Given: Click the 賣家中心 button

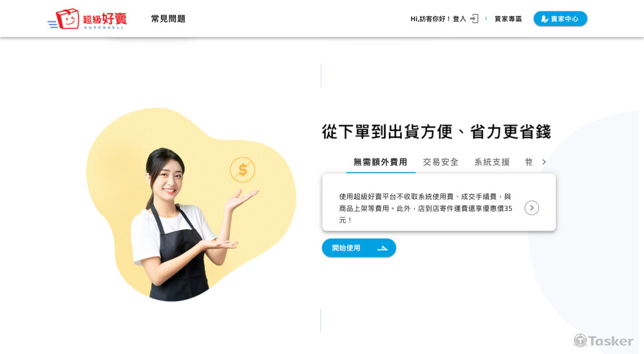Looking at the screenshot, I should point(560,19).
